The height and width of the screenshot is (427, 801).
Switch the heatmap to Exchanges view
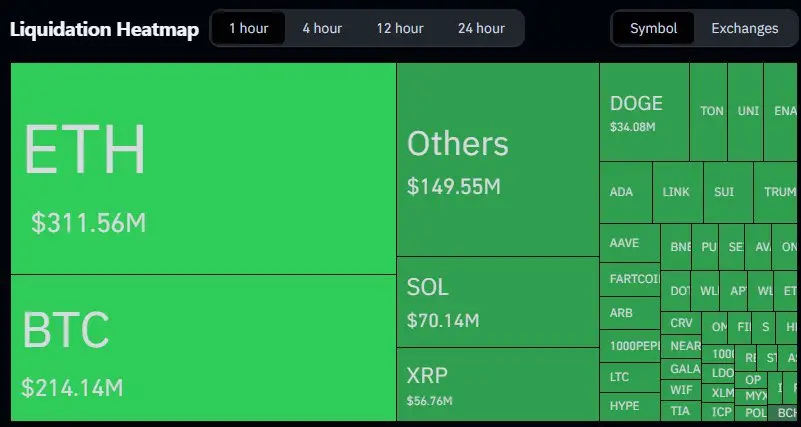[744, 28]
